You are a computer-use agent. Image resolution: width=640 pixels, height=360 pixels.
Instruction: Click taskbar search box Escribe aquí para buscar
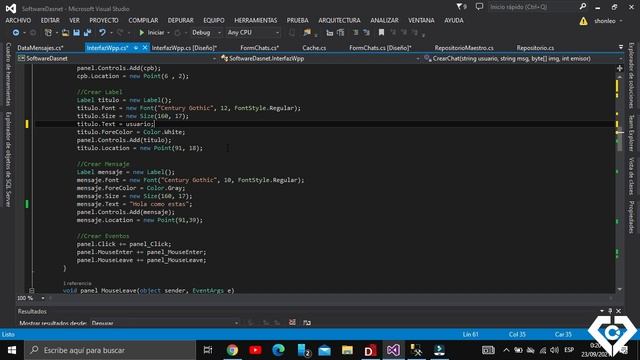click(x=110, y=350)
